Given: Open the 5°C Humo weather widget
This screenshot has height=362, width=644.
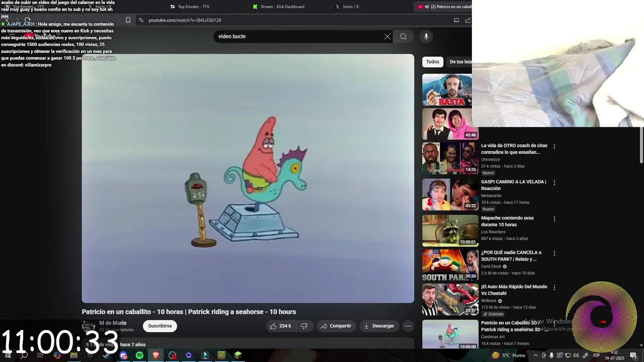Looking at the screenshot, I should coord(509,355).
